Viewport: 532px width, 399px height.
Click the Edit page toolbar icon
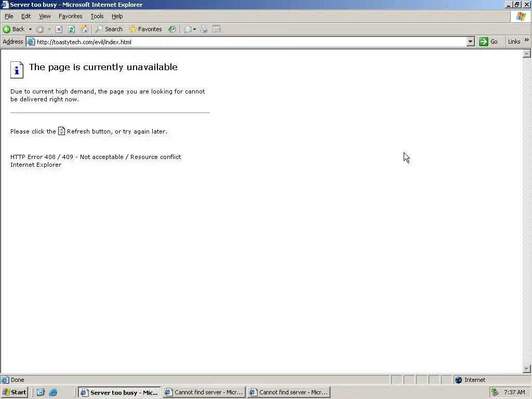[217, 29]
